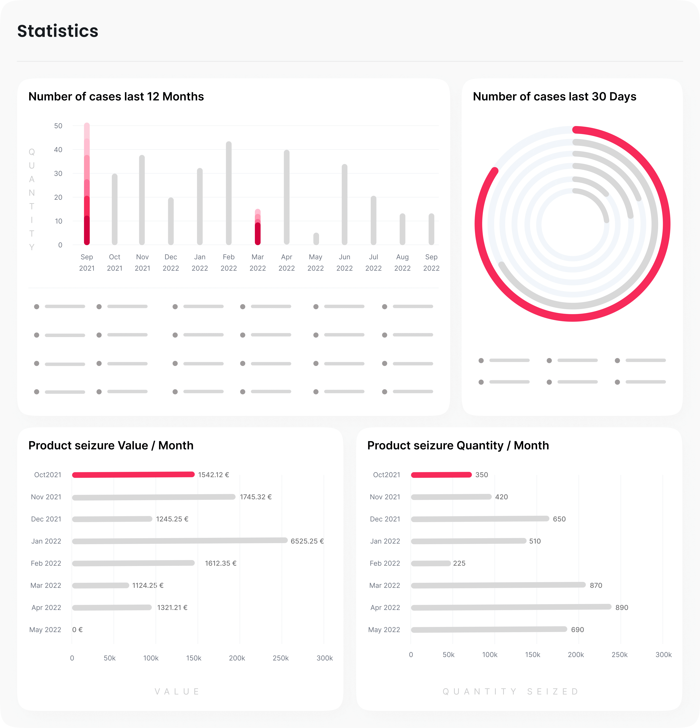Click the Dec 2021 quantity bar labeled 650
Viewport: 700px width, 728px height.
(x=480, y=519)
